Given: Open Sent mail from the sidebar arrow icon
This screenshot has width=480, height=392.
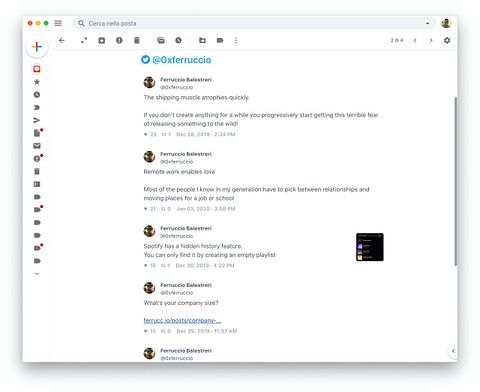Looking at the screenshot, I should click(37, 120).
